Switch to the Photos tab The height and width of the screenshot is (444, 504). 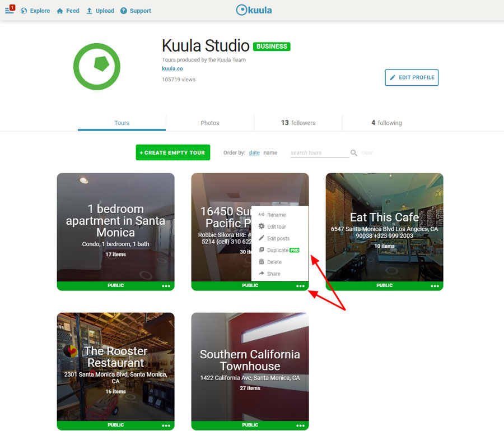click(210, 123)
